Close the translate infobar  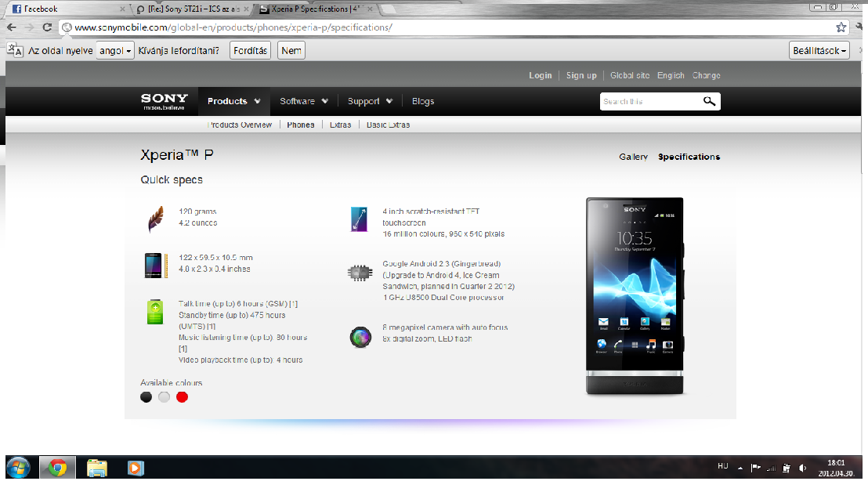[861, 50]
